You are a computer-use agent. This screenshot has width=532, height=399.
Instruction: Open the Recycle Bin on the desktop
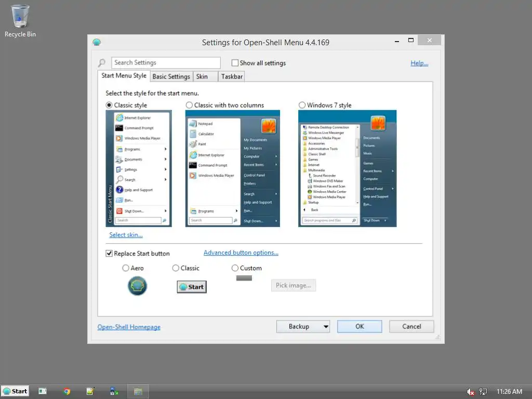coord(20,21)
